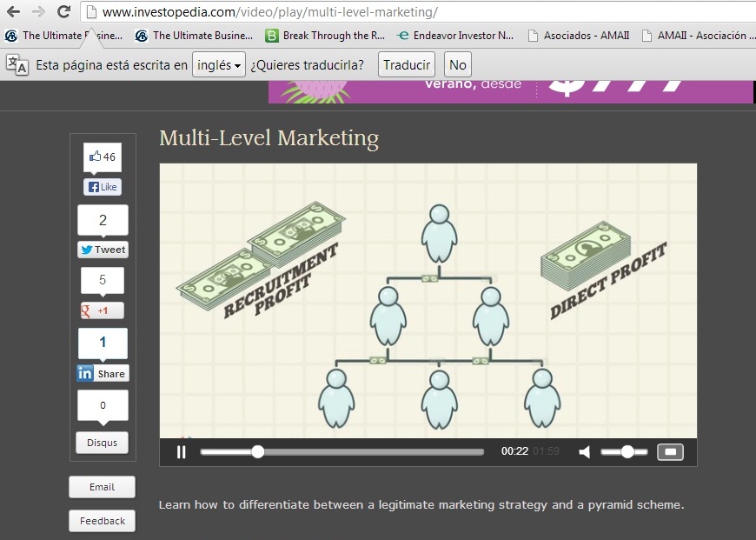The height and width of the screenshot is (540, 756).
Task: Tweet this video on Twitter
Action: 103,250
